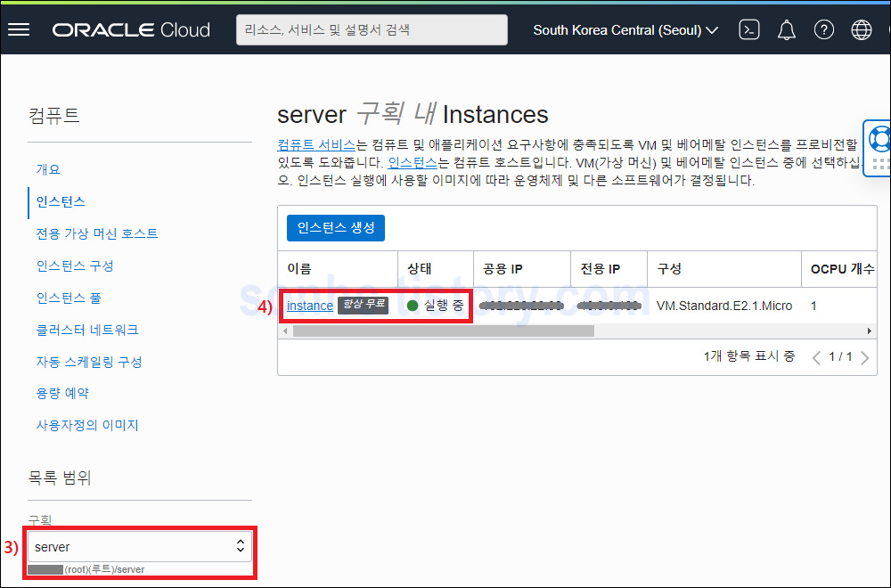Screen dimensions: 891x588
Task: Open 클러스터 네트워크 in sidebar
Action: pos(87,330)
